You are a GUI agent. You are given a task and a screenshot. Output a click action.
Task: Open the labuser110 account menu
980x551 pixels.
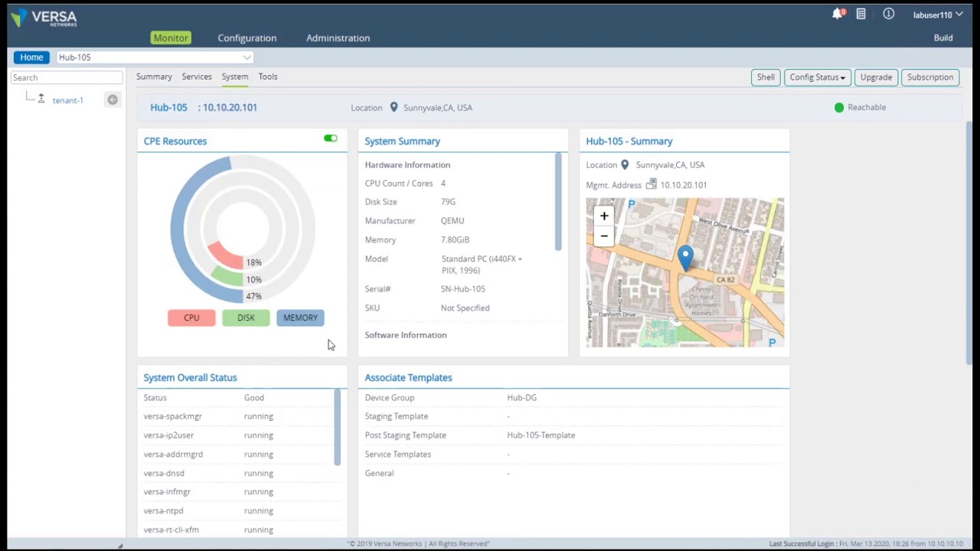(938, 15)
